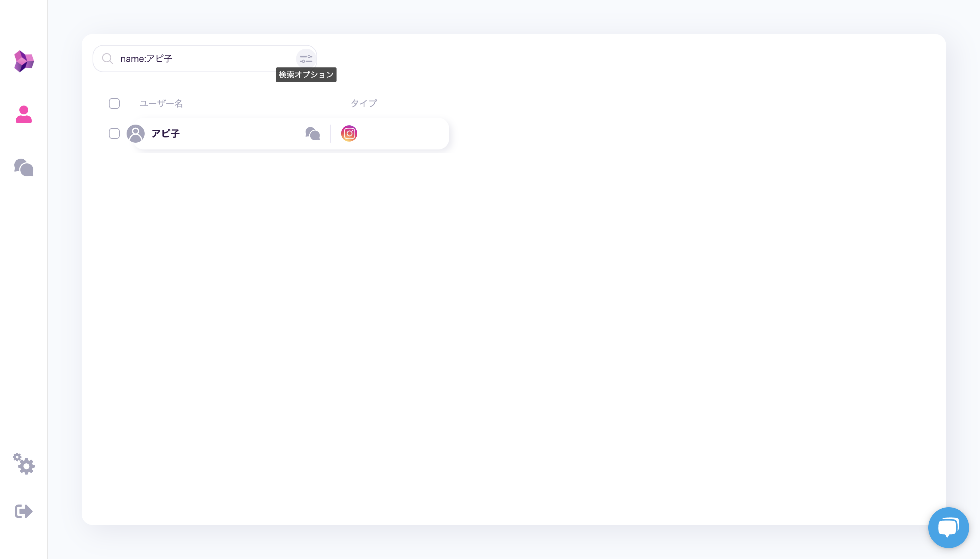Toggle the select-all checkbox in the header
The image size is (980, 559).
(114, 103)
